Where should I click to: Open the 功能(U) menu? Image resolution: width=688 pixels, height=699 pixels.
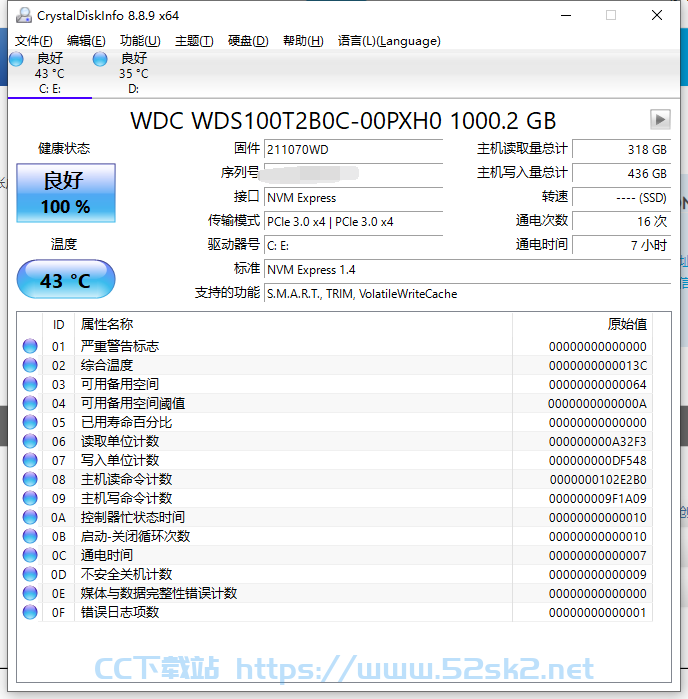pyautogui.click(x=140, y=41)
